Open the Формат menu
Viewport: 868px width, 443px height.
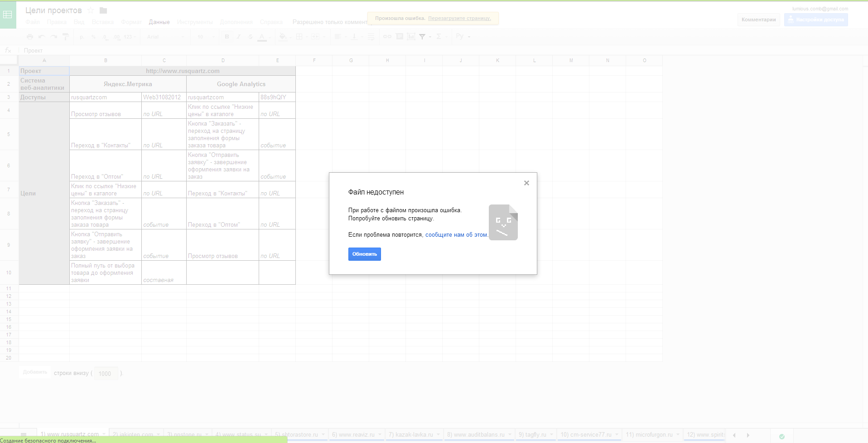(131, 22)
